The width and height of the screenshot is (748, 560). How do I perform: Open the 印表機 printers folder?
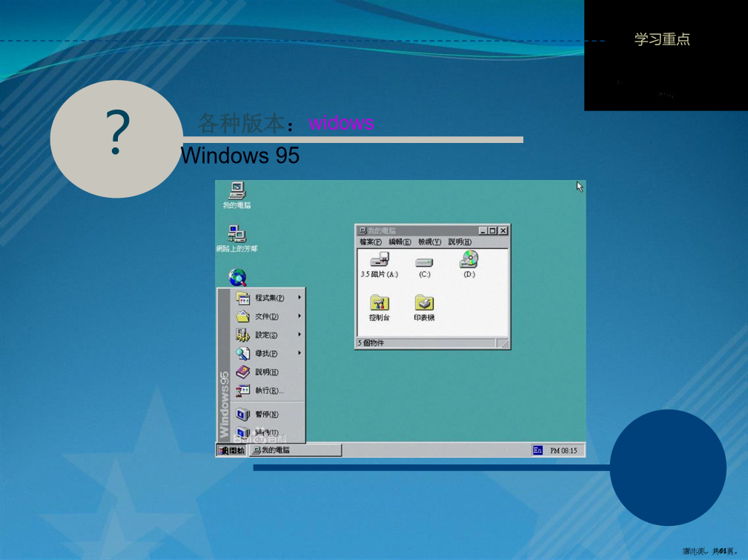424,308
